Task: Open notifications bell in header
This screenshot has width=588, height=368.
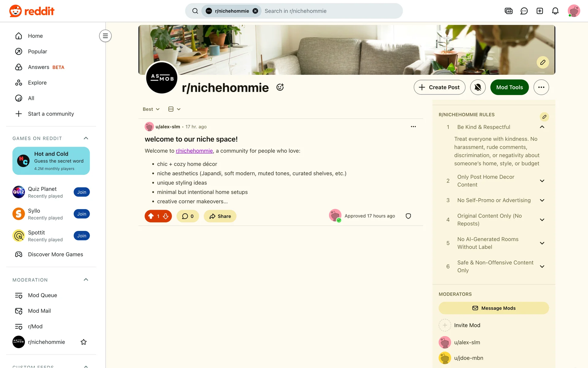Action: coord(555,11)
